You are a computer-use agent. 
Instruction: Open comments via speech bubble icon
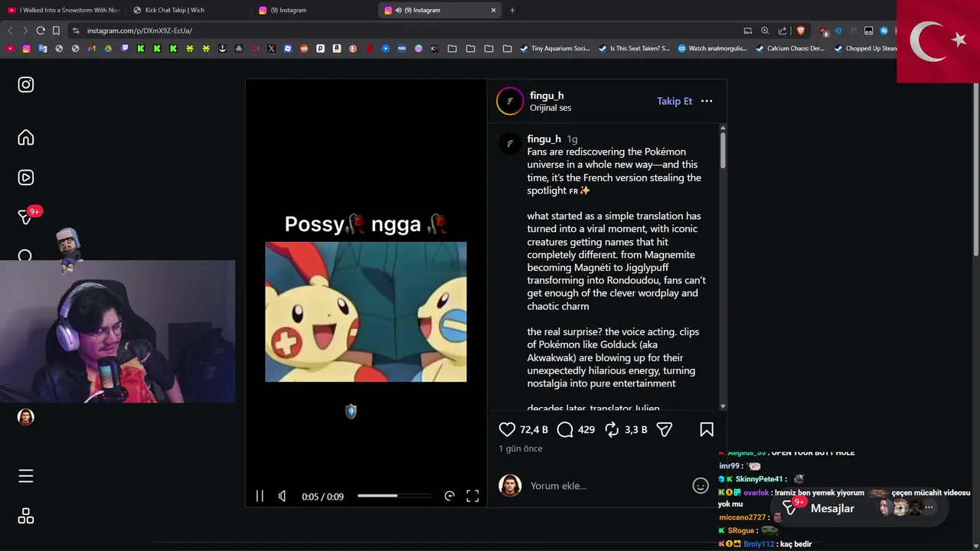pyautogui.click(x=565, y=429)
